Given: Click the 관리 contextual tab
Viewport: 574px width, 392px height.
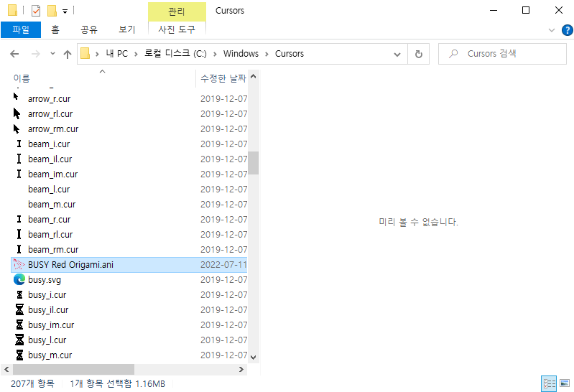Looking at the screenshot, I should tap(177, 11).
